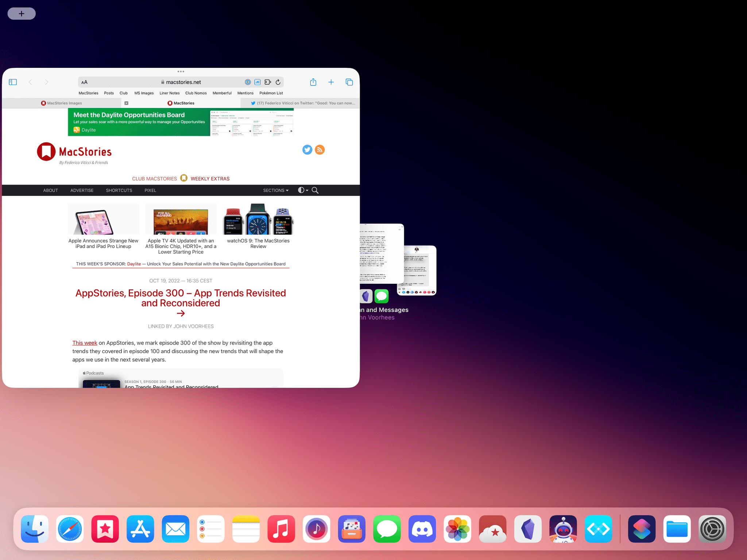
Task: Open the AppStories Episode 300 headline
Action: pyautogui.click(x=181, y=298)
